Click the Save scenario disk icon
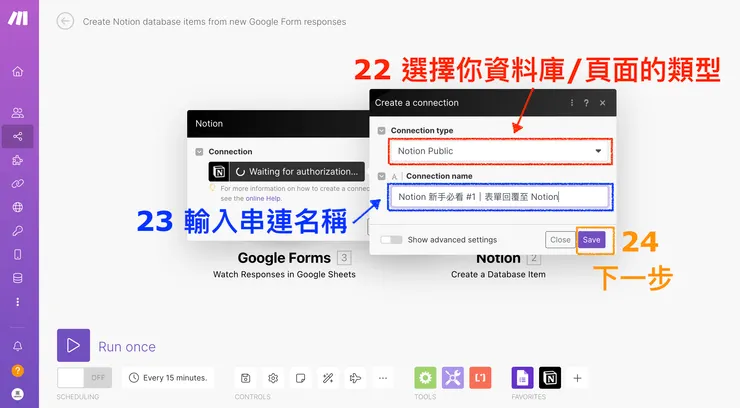 [245, 378]
